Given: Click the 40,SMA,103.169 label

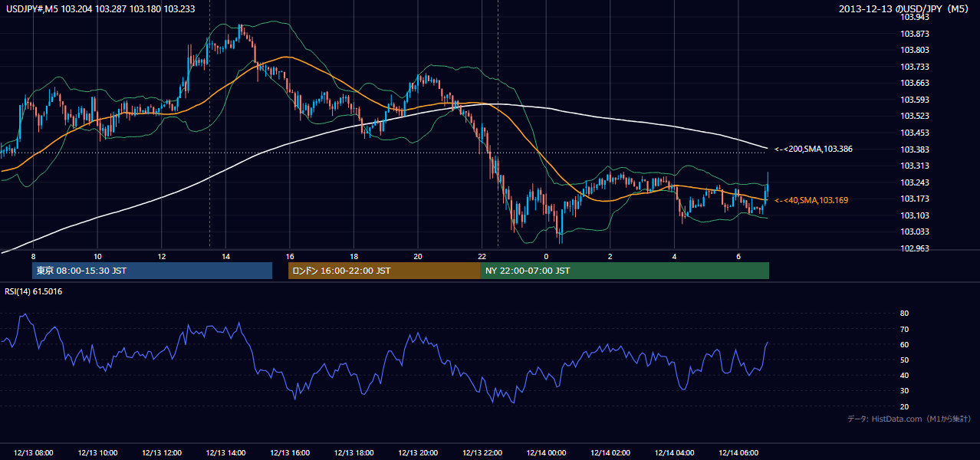Looking at the screenshot, I should [x=811, y=200].
